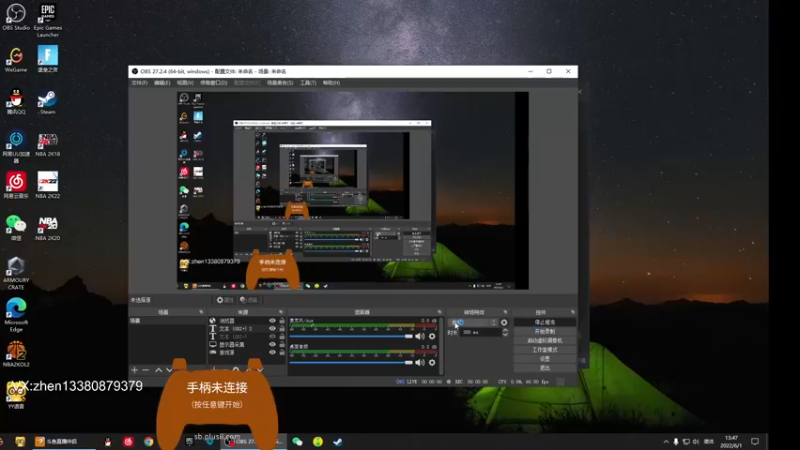Mute the 麦克风/Aux speaker icon
Viewport: 800px width, 450px height.
pos(419,336)
